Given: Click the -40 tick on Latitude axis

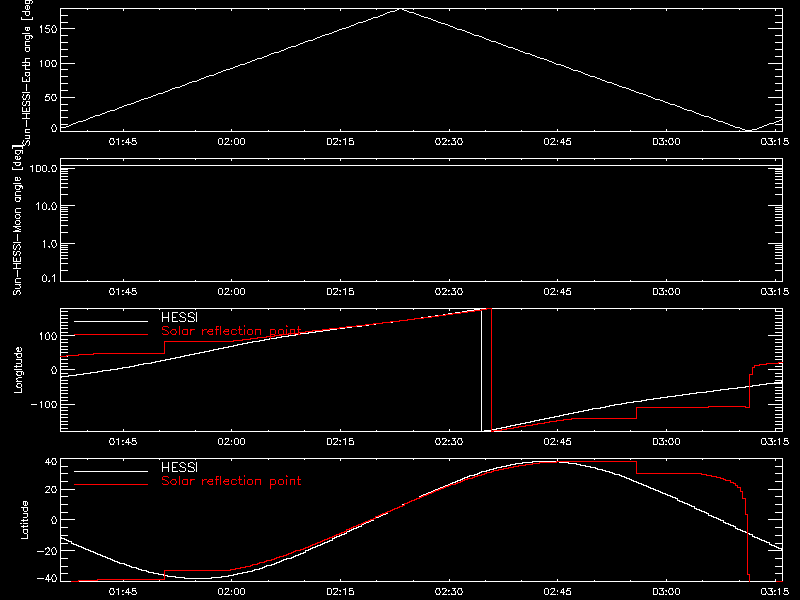Looking at the screenshot, I should (47, 578).
